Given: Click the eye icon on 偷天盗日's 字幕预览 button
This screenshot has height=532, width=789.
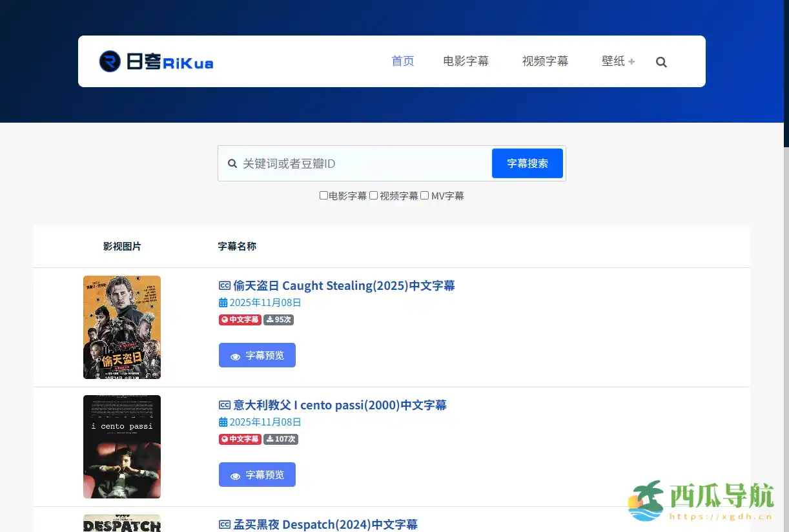Looking at the screenshot, I should (236, 355).
